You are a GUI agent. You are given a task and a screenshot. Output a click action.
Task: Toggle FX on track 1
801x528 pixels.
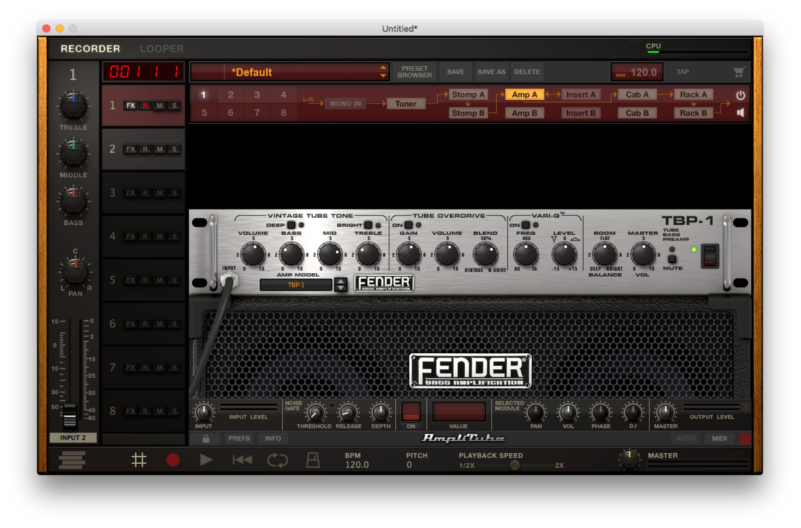coord(131,106)
